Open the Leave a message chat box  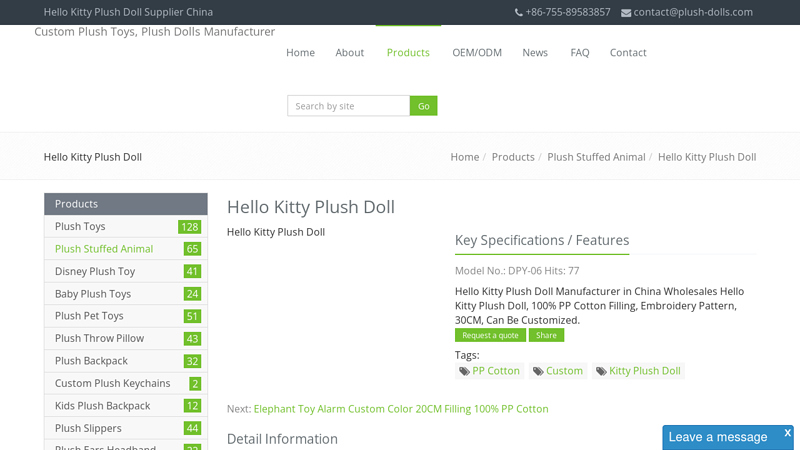tap(717, 437)
